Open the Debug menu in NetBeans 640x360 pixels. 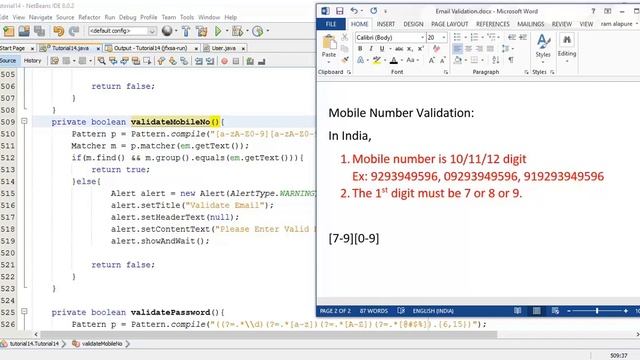(x=127, y=17)
